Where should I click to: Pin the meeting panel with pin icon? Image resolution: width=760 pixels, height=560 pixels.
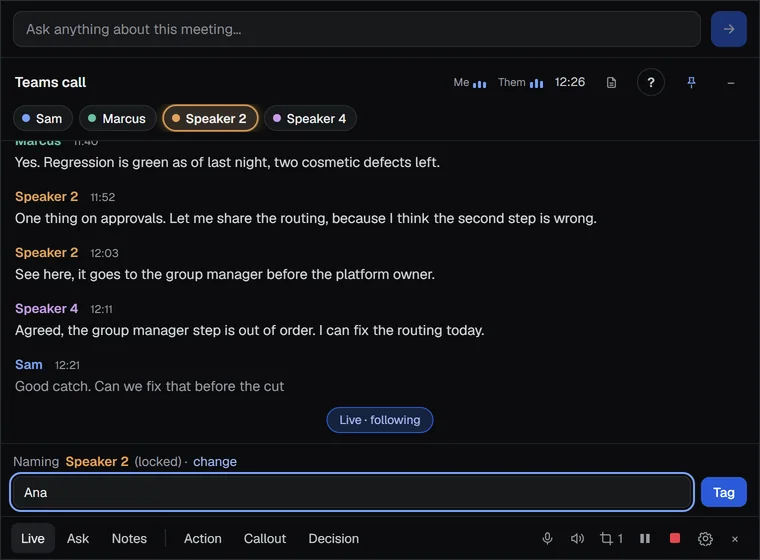point(691,82)
